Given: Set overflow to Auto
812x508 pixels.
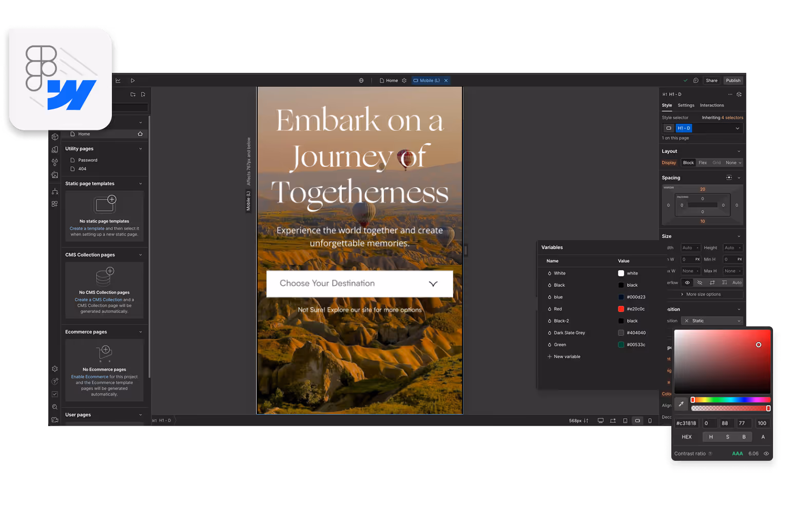Looking at the screenshot, I should coord(737,283).
